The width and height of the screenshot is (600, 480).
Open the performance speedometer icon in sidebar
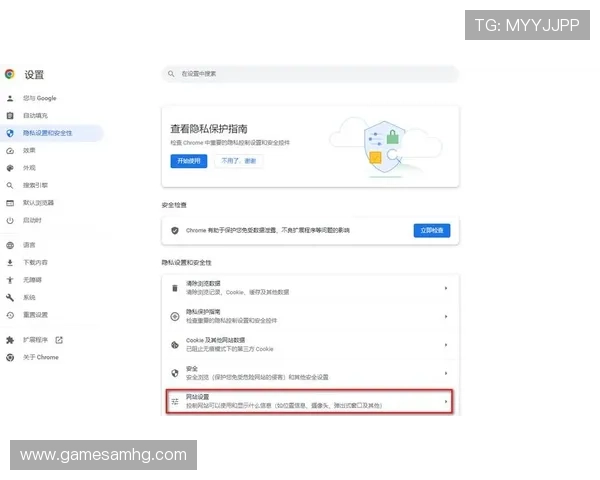(10, 151)
